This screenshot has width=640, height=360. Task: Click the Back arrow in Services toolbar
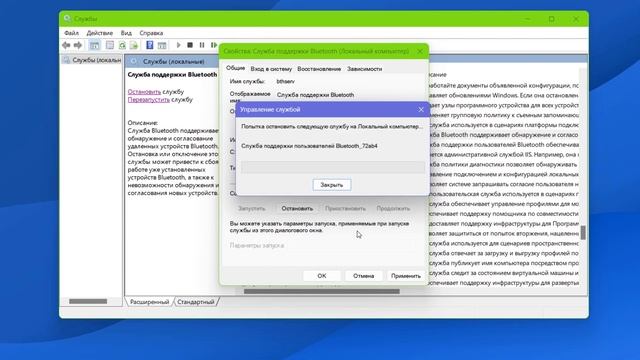pos(66,45)
